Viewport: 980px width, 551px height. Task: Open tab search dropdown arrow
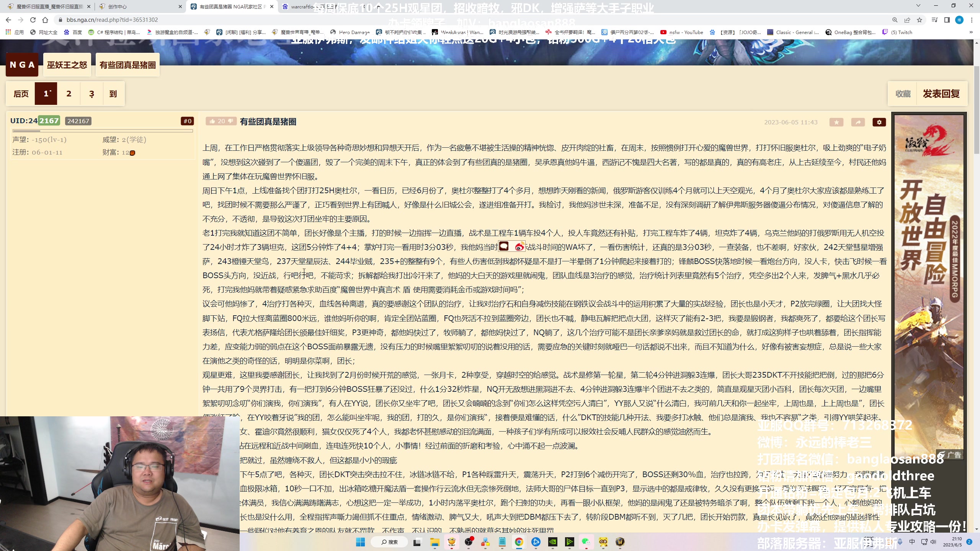click(918, 6)
